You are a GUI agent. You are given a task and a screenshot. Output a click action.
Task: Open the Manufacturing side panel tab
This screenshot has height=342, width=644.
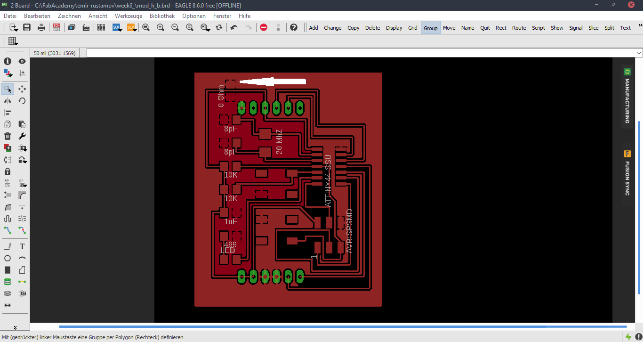point(627,96)
